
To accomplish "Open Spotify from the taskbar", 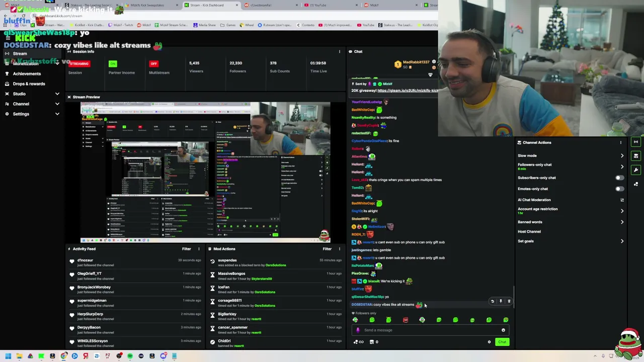I will [x=130, y=356].
